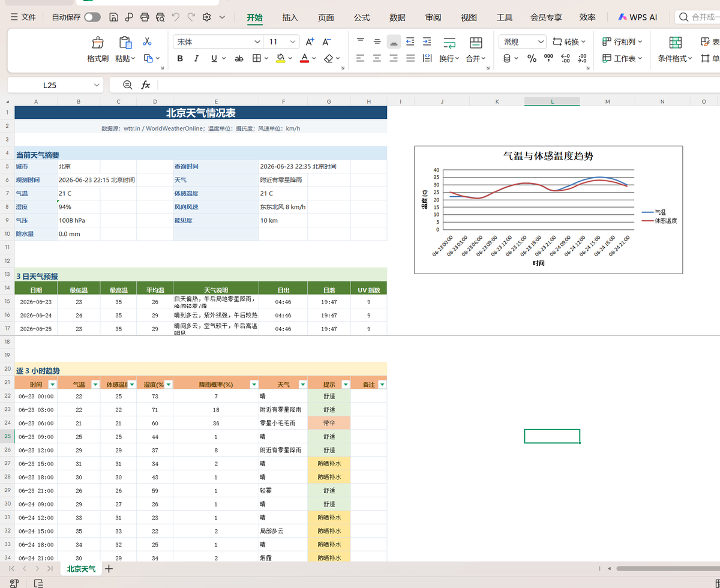720x588 pixels.
Task: Toggle middle vertical alignment
Action: (x=377, y=41)
